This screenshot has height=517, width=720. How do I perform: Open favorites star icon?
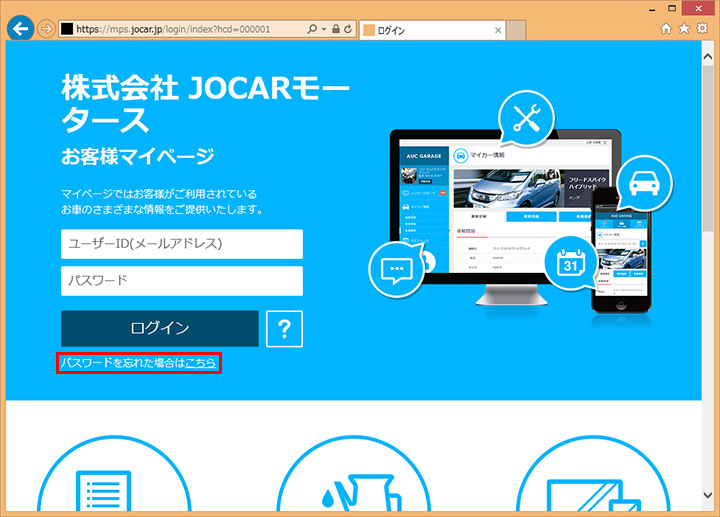click(x=684, y=28)
